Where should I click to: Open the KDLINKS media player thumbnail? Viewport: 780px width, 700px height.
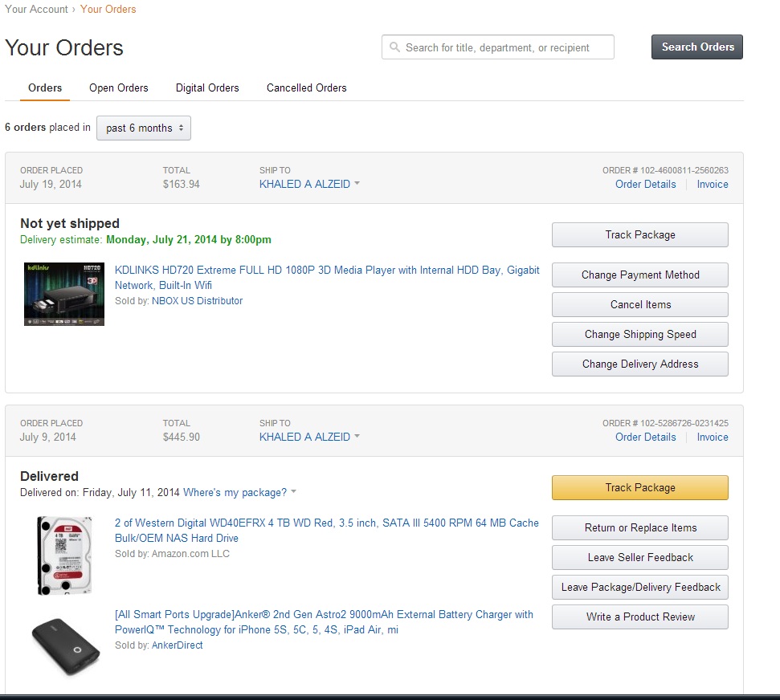click(x=64, y=295)
